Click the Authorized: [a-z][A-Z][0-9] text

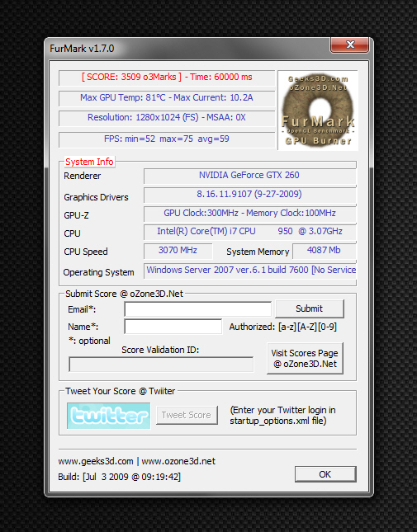click(283, 327)
